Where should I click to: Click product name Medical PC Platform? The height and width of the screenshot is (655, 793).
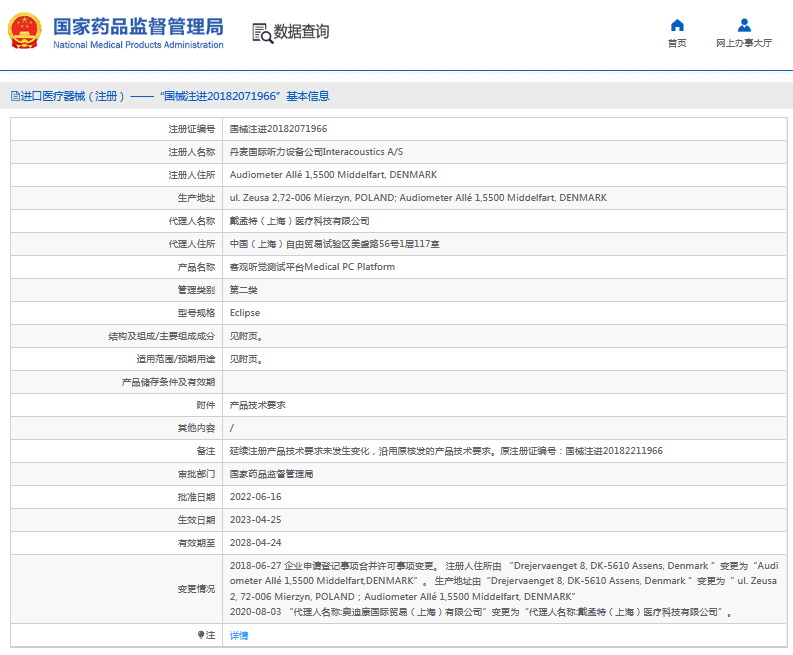[x=312, y=267]
